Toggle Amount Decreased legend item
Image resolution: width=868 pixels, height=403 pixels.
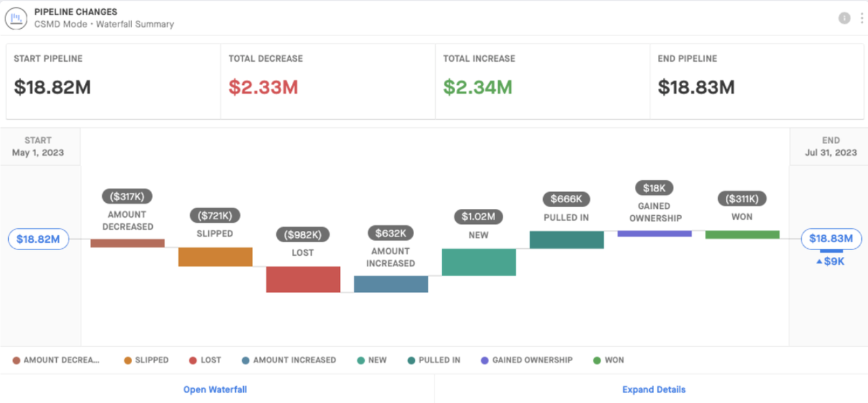[56, 360]
